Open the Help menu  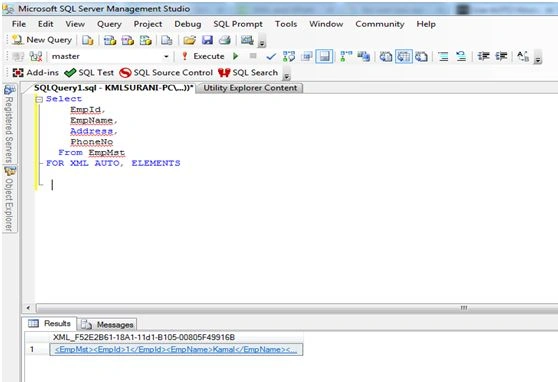point(426,24)
